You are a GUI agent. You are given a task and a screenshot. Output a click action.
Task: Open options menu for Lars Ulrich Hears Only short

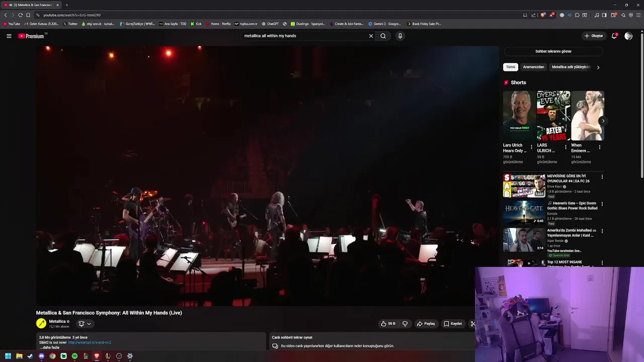pyautogui.click(x=531, y=147)
